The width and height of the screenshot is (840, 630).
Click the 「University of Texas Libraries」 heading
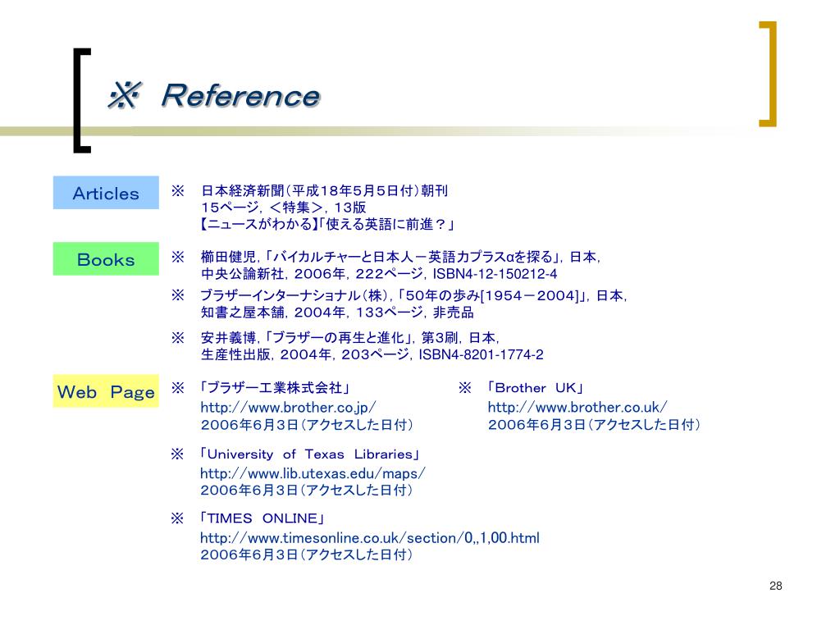(309, 454)
